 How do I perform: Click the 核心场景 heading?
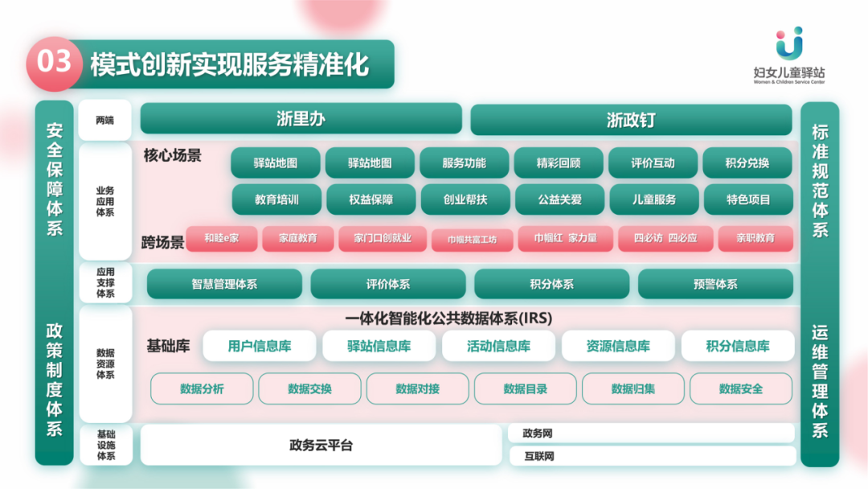pyautogui.click(x=172, y=155)
